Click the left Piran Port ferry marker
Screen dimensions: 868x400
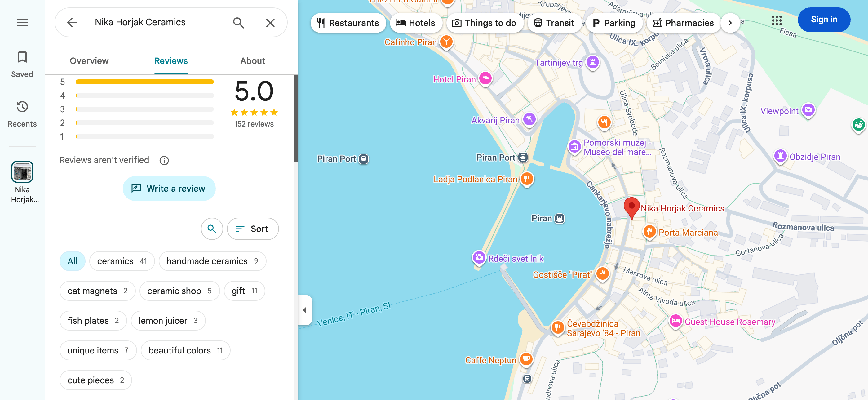point(364,159)
